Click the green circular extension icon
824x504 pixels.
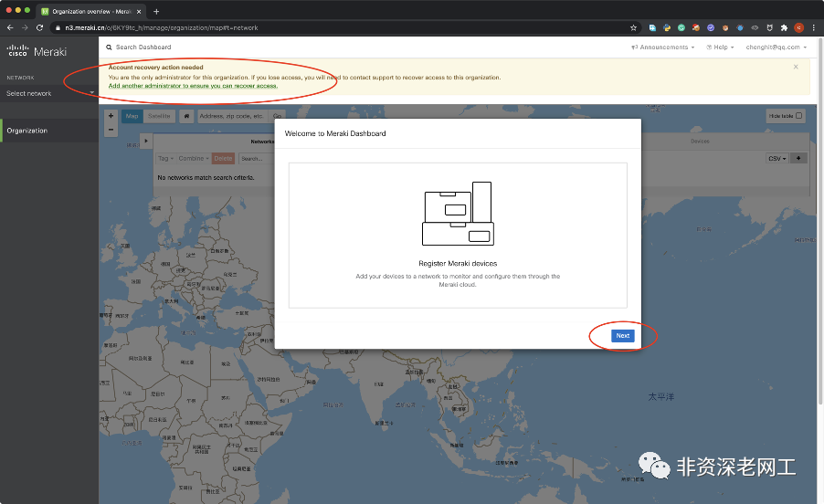click(681, 27)
